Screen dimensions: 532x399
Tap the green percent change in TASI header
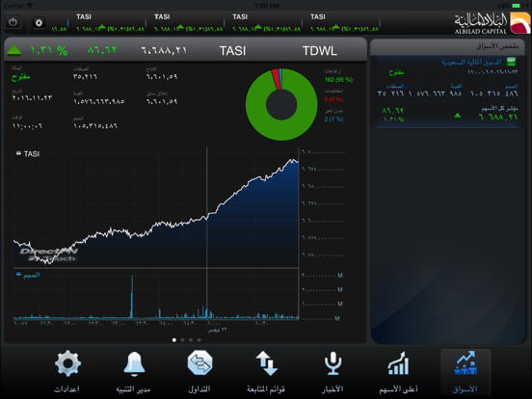point(49,50)
